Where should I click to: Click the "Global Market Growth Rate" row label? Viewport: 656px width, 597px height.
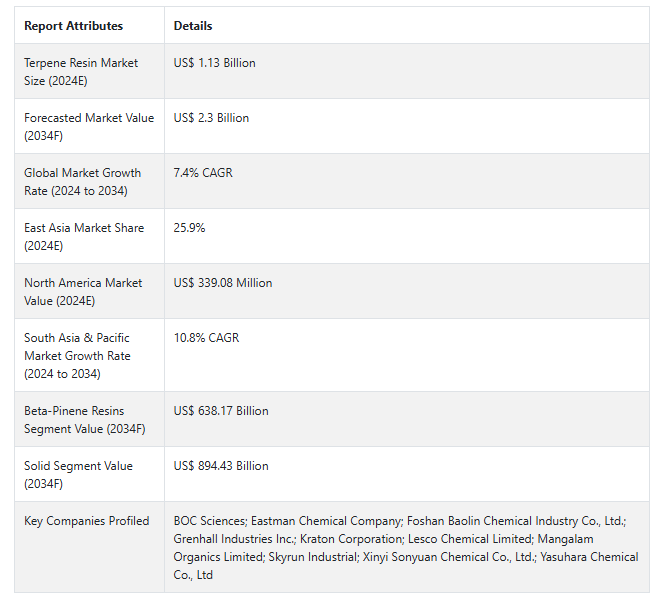(83, 181)
